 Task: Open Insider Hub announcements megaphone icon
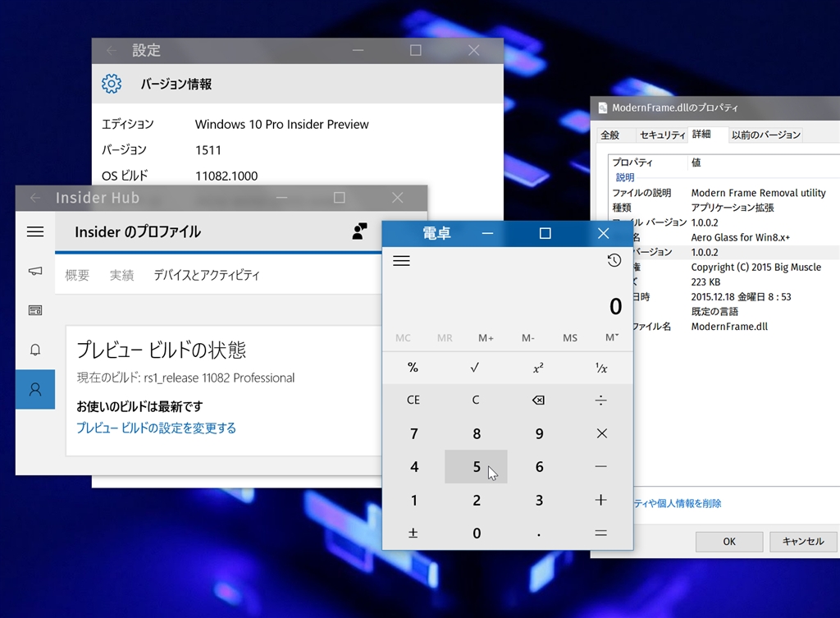click(x=35, y=271)
